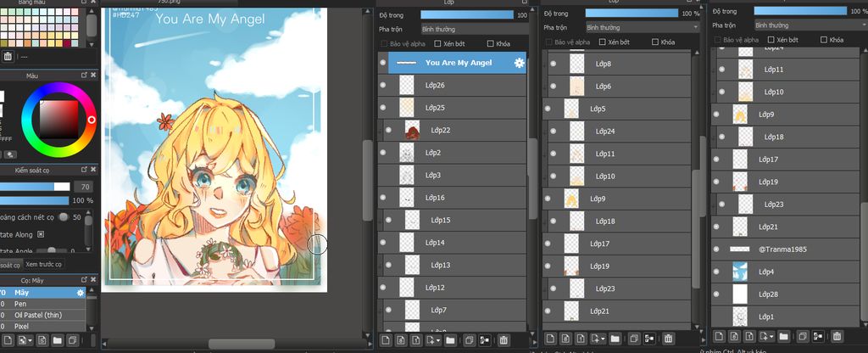Image resolution: width=868 pixels, height=353 pixels.
Task: Enable Xén bớt in the middle layer panel
Action: pos(603,42)
